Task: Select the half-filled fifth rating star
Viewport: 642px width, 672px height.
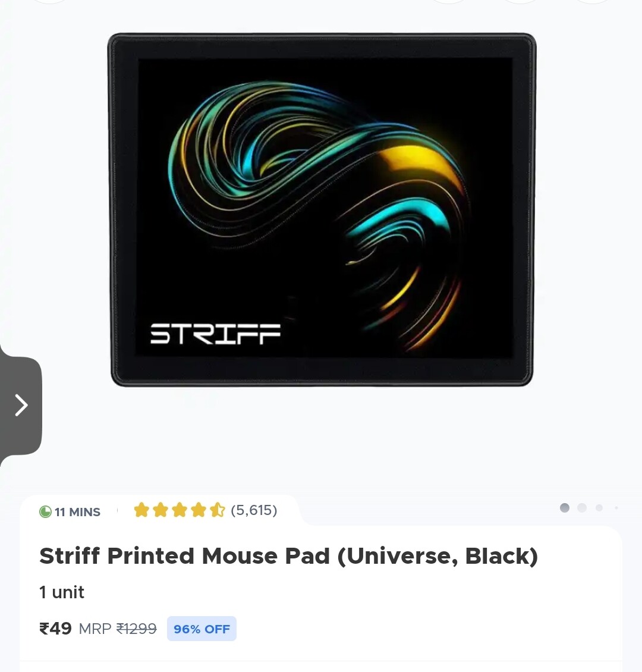Action: [218, 510]
